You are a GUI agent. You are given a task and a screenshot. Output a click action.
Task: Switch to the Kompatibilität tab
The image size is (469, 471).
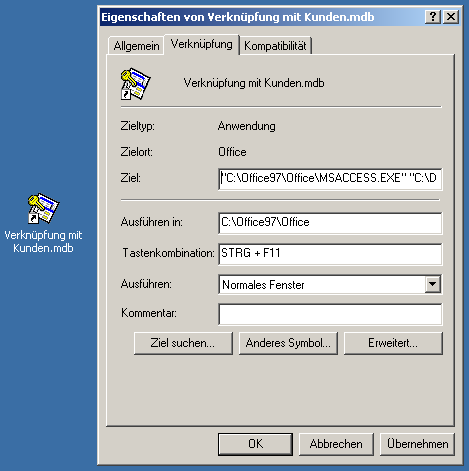coord(275,46)
